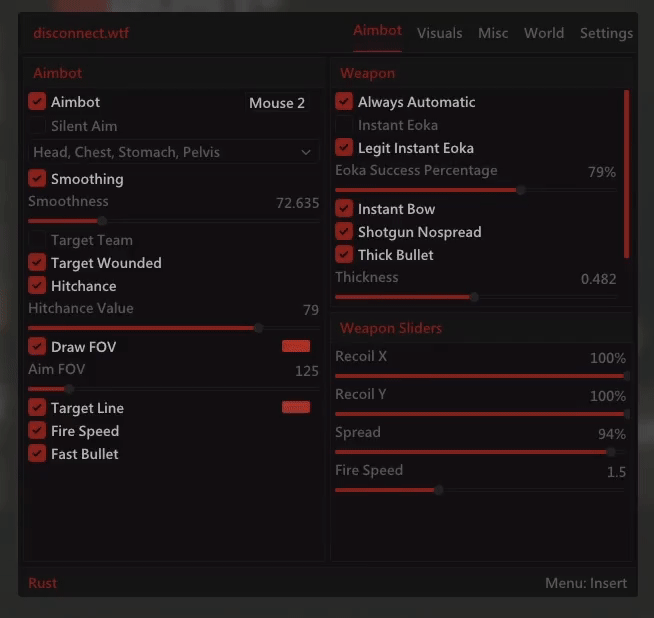Click the Target Line color swatch
This screenshot has width=654, height=618.
pos(296,407)
